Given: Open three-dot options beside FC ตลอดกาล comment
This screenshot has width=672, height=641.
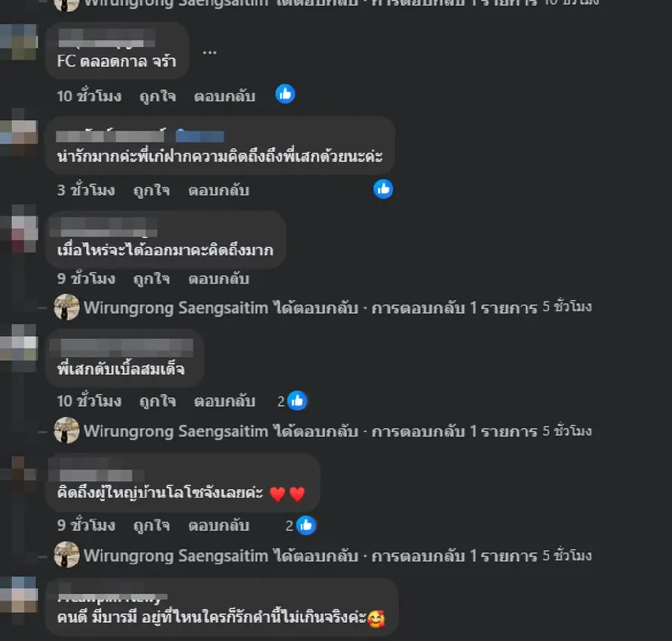Looking at the screenshot, I should [x=209, y=52].
